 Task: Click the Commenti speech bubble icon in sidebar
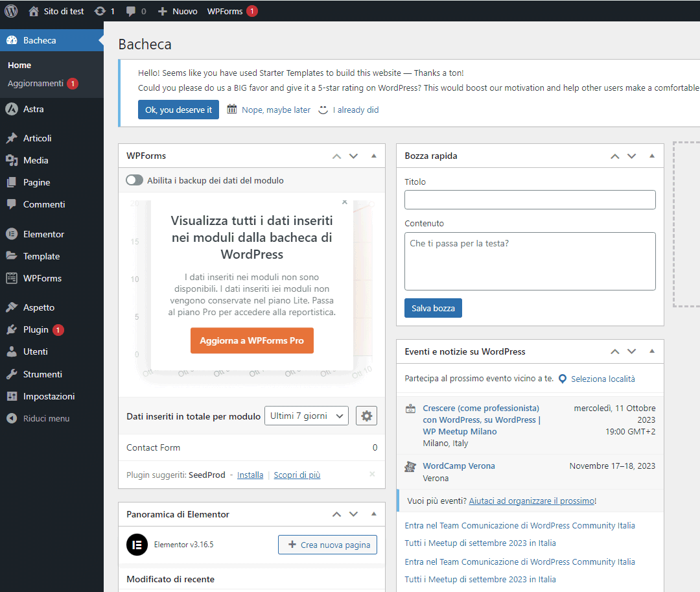(x=12, y=204)
